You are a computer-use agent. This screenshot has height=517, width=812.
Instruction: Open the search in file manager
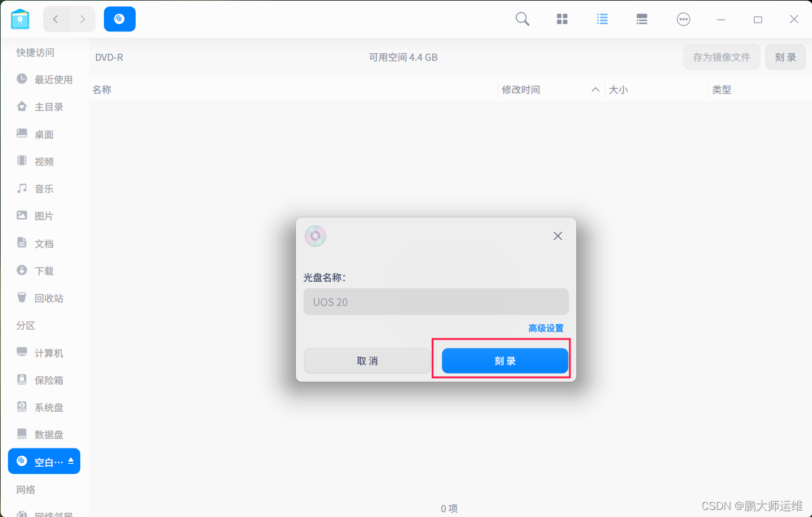tap(522, 19)
